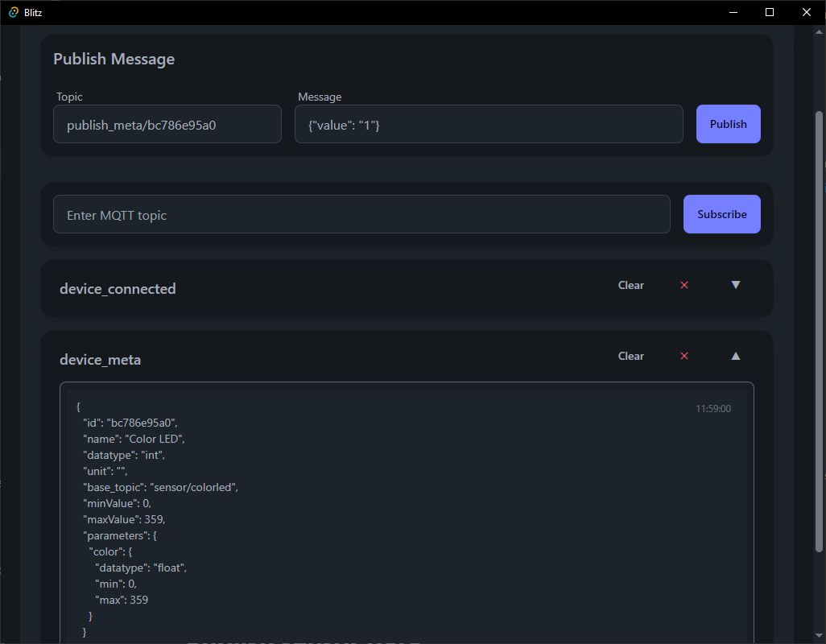Click the device_connected topic header

click(118, 289)
